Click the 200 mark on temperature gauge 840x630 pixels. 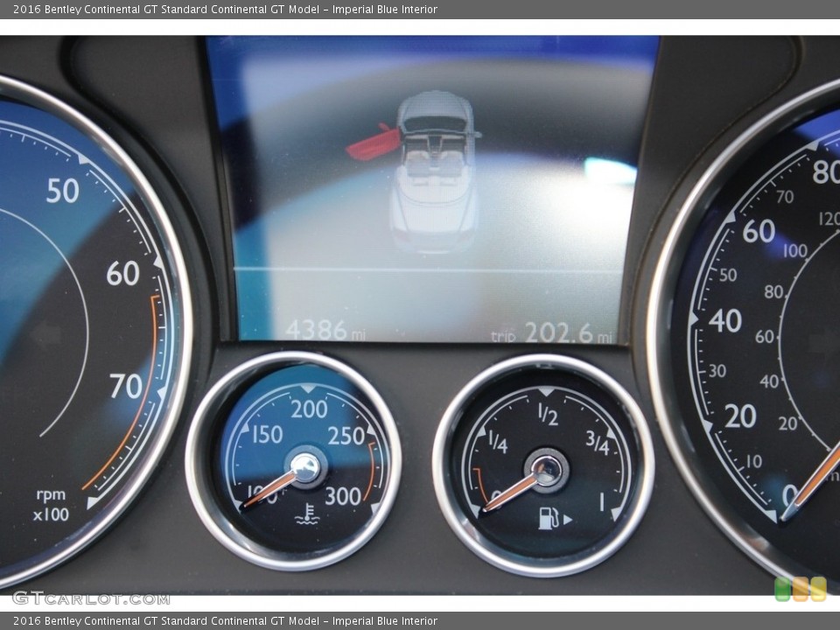[x=309, y=409]
